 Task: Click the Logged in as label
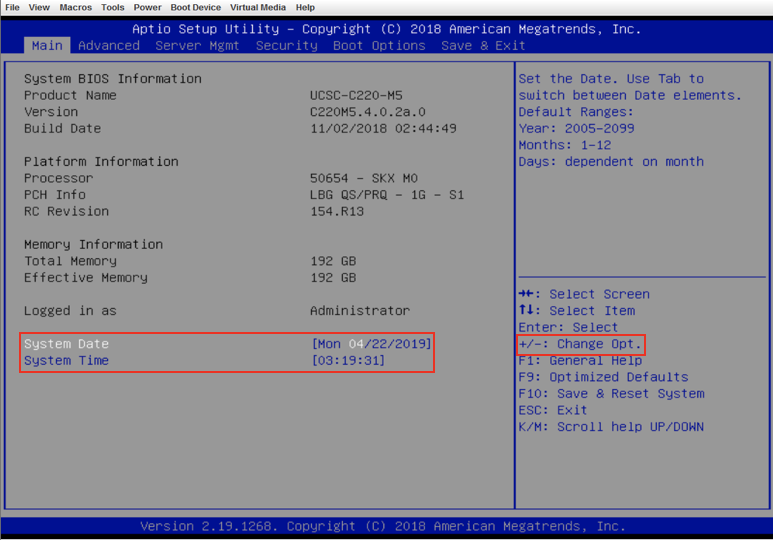tap(70, 311)
